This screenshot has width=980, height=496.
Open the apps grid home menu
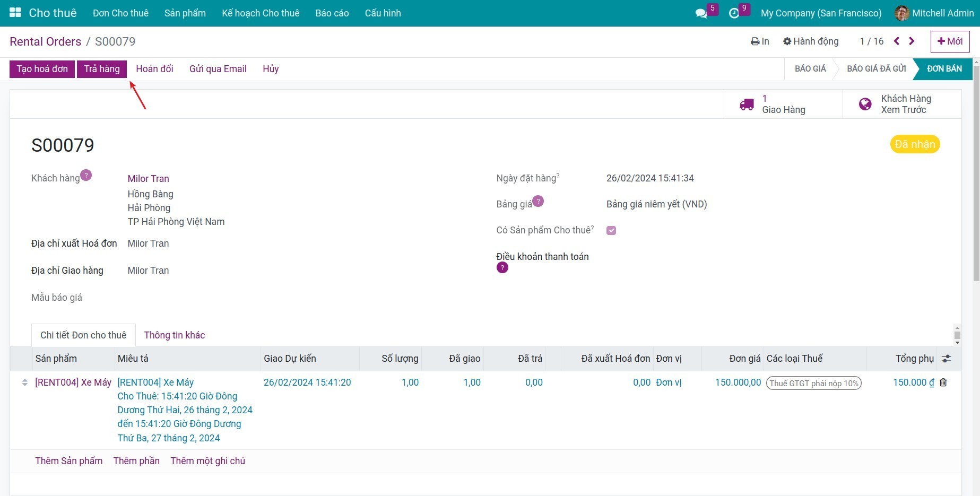(x=15, y=13)
